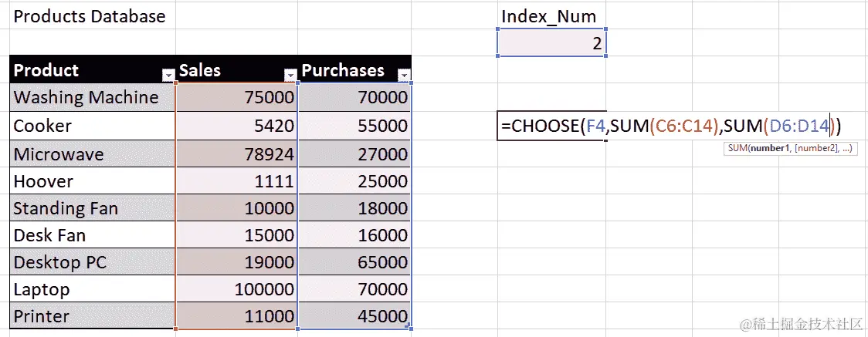Select the Index_Num value cell containing 2
This screenshot has width=868, height=337.
(x=552, y=42)
